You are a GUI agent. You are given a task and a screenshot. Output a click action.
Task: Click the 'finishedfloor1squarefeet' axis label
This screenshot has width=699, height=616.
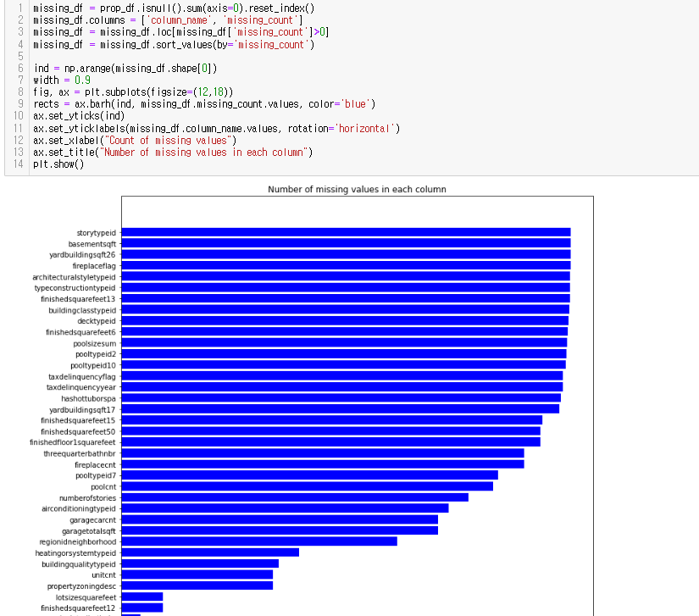click(x=73, y=442)
